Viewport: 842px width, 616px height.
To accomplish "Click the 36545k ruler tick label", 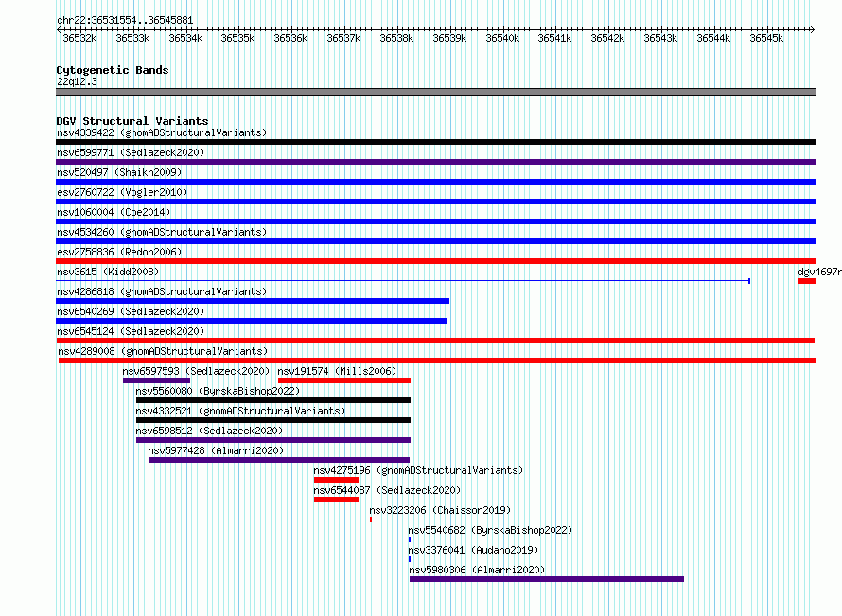I will click(766, 38).
